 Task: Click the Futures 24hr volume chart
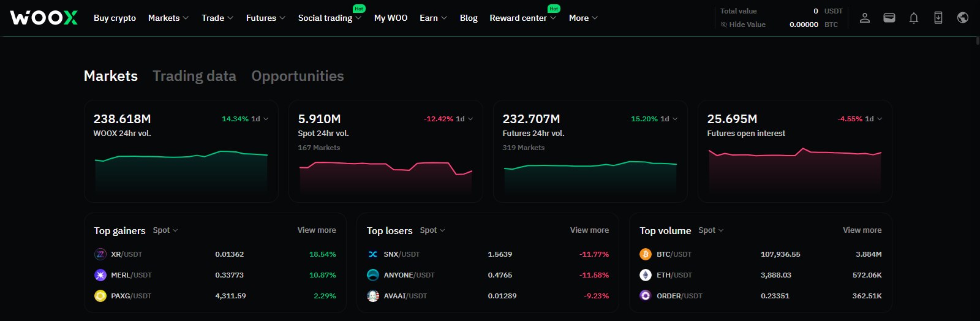pyautogui.click(x=590, y=178)
